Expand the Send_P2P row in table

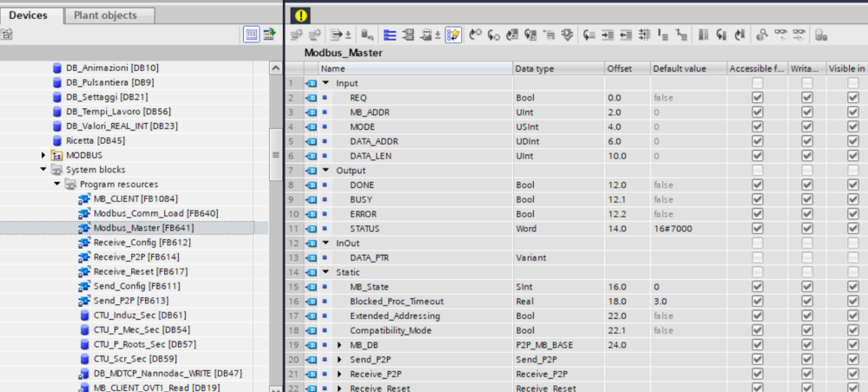(340, 359)
